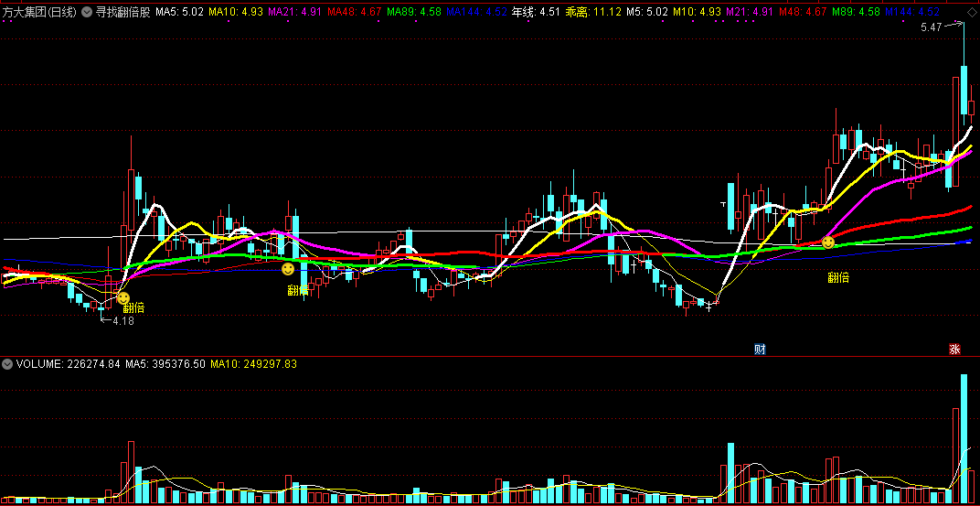The image size is (980, 506).
Task: Click the 翻倍 label below the rightmost smiley
Action: 838,278
